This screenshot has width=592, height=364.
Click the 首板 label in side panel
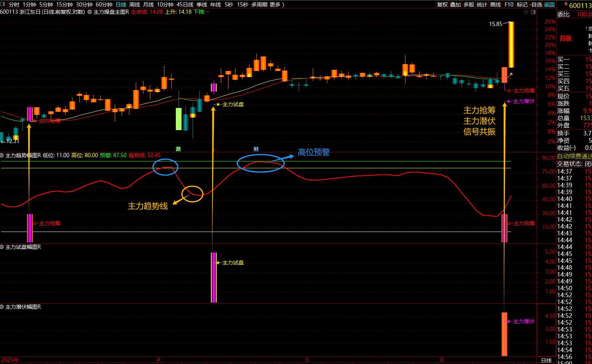566,38
